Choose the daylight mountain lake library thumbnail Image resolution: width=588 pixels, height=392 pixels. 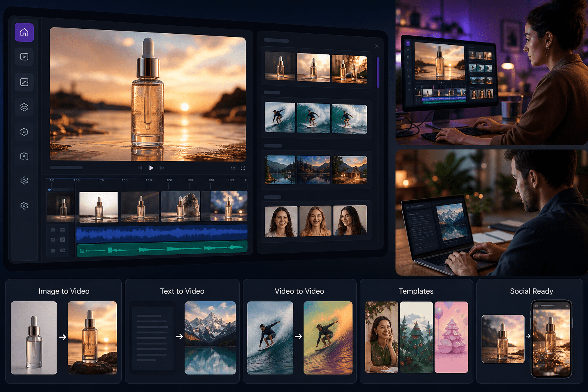pos(280,170)
